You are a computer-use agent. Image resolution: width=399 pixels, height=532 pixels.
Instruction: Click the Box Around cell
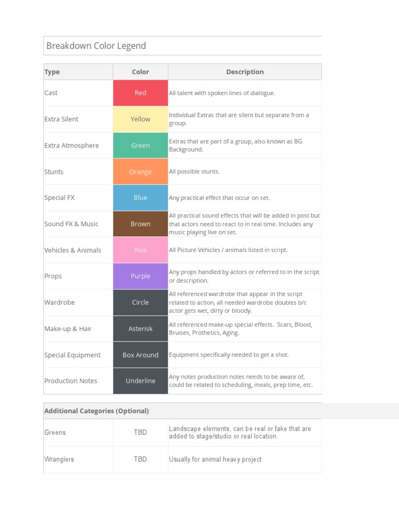pyautogui.click(x=140, y=355)
